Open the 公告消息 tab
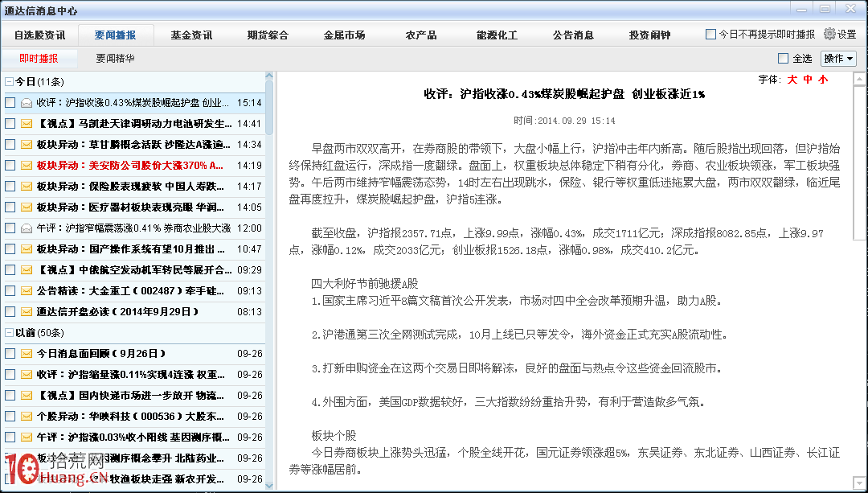The image size is (868, 493). [x=574, y=35]
